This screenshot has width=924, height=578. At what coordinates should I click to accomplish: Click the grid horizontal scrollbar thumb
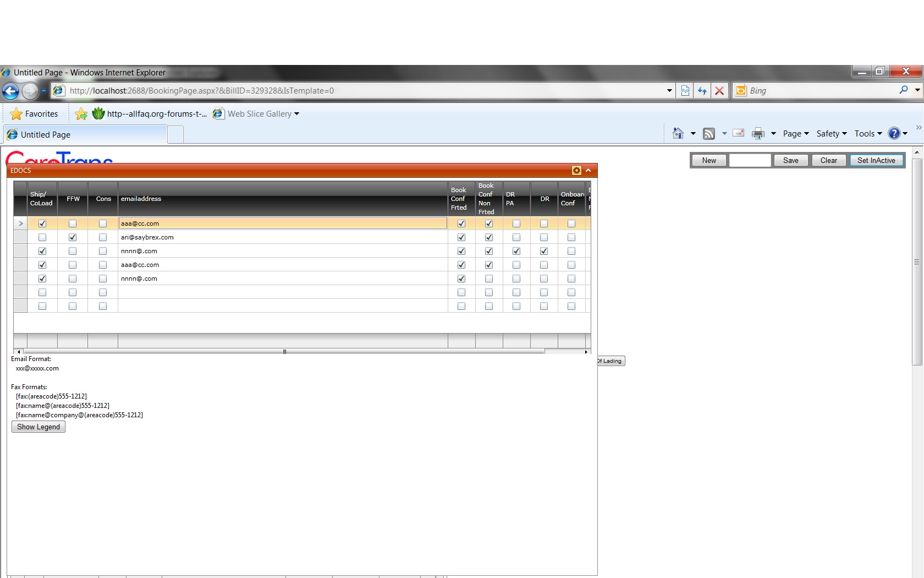[284, 352]
